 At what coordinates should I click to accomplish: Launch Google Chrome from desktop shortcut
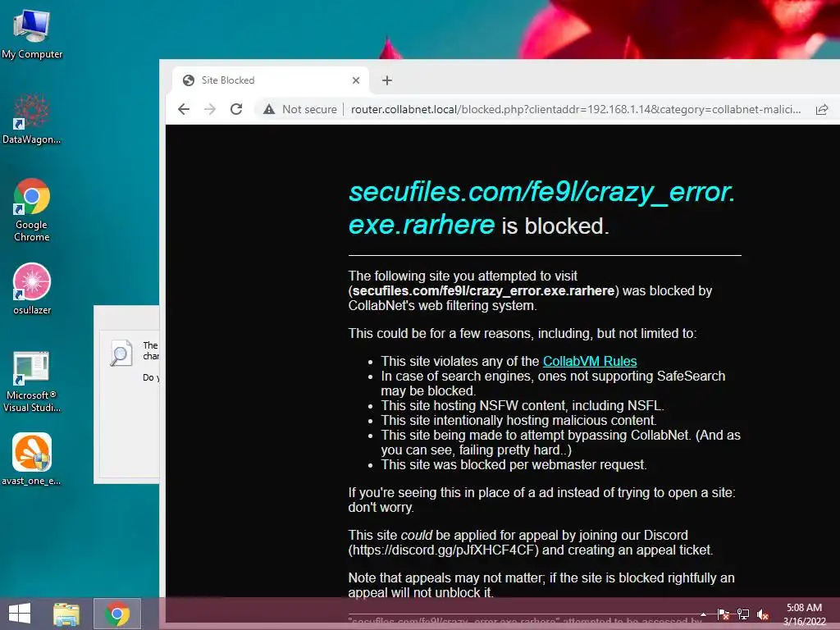[32, 209]
